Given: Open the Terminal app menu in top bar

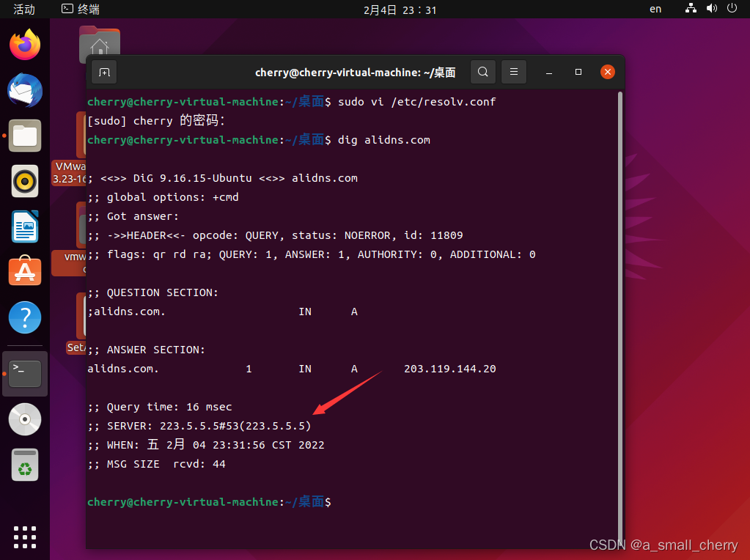Looking at the screenshot, I should pos(81,9).
